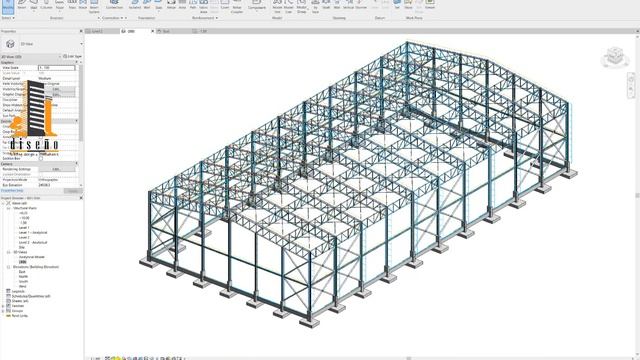Image resolution: width=640 pixels, height=360 pixels.
Task: Switch to the Level 2 view tab
Action: pos(102,31)
